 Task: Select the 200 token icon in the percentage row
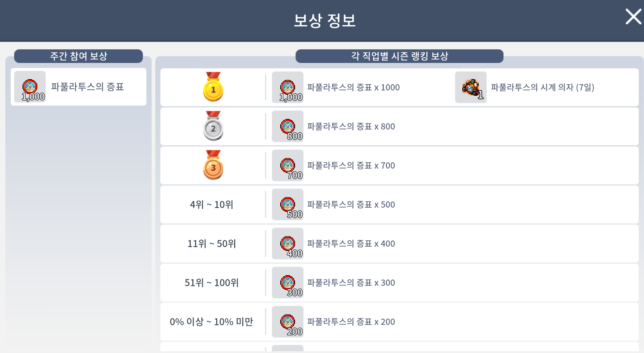pyautogui.click(x=288, y=321)
